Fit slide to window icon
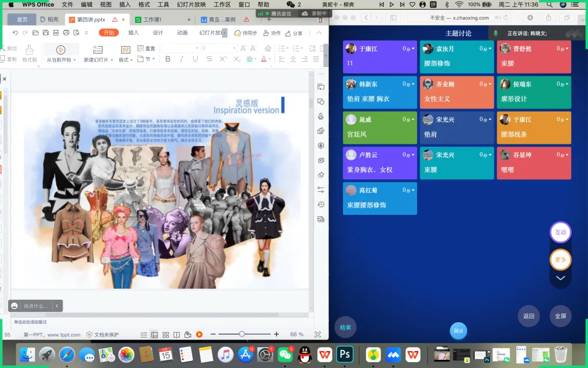Viewport: 588px width, 368px height. 317,335
